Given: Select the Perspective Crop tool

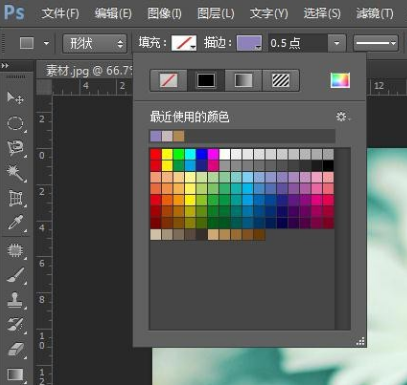Looking at the screenshot, I should 15,199.
